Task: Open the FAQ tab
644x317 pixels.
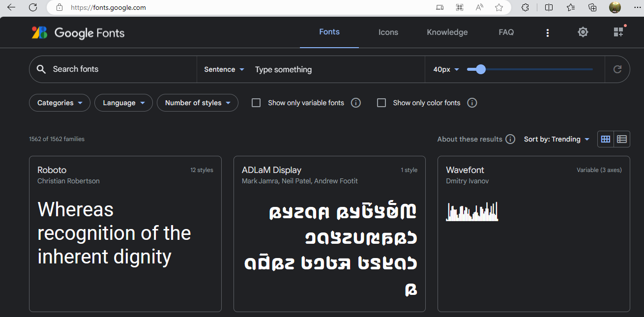Action: click(x=506, y=32)
